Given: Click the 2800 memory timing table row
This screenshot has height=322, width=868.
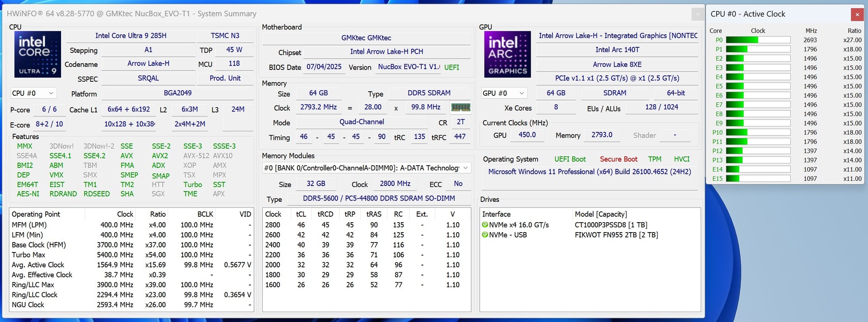Looking at the screenshot, I should 366,225.
